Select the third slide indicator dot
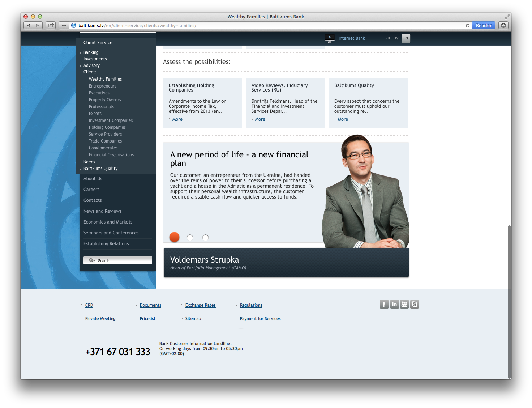The width and height of the screenshot is (532, 408). pyautogui.click(x=205, y=237)
